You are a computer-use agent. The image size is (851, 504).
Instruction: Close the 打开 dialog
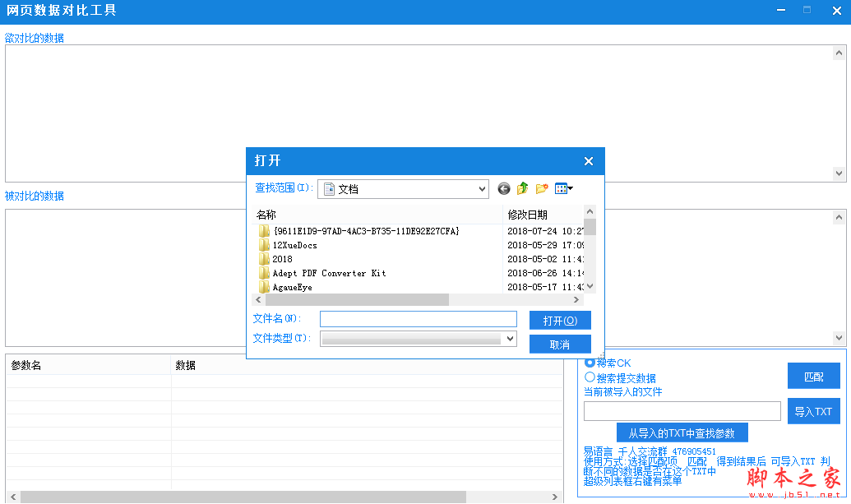point(589,161)
